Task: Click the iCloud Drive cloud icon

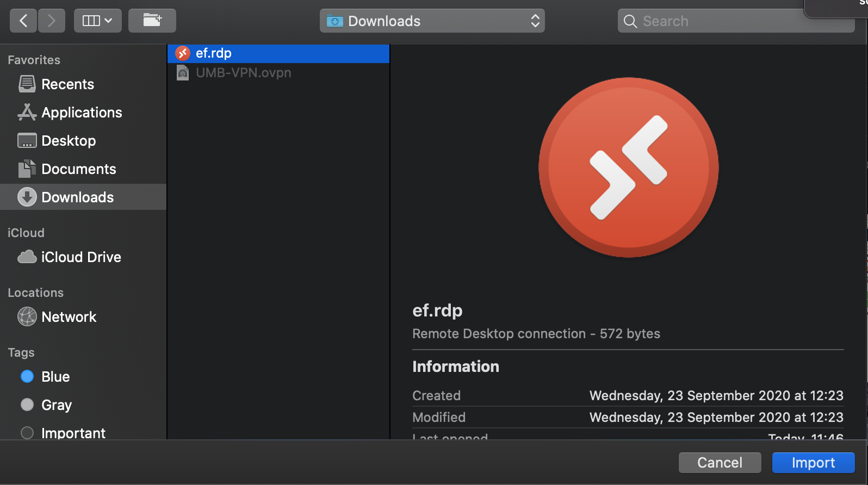Action: click(27, 257)
